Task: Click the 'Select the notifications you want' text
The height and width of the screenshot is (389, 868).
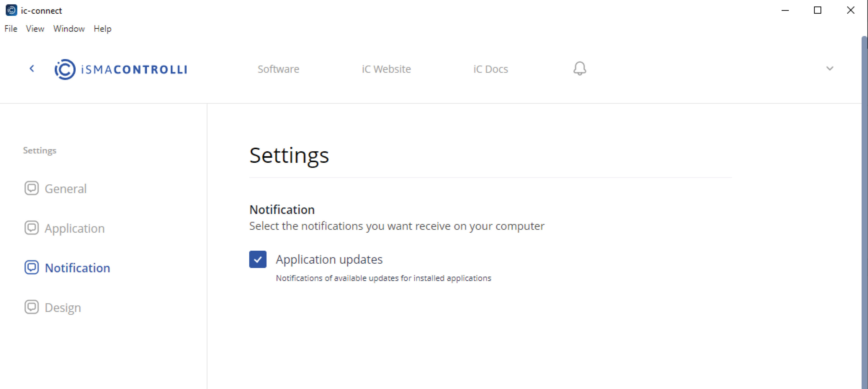Action: [x=397, y=226]
